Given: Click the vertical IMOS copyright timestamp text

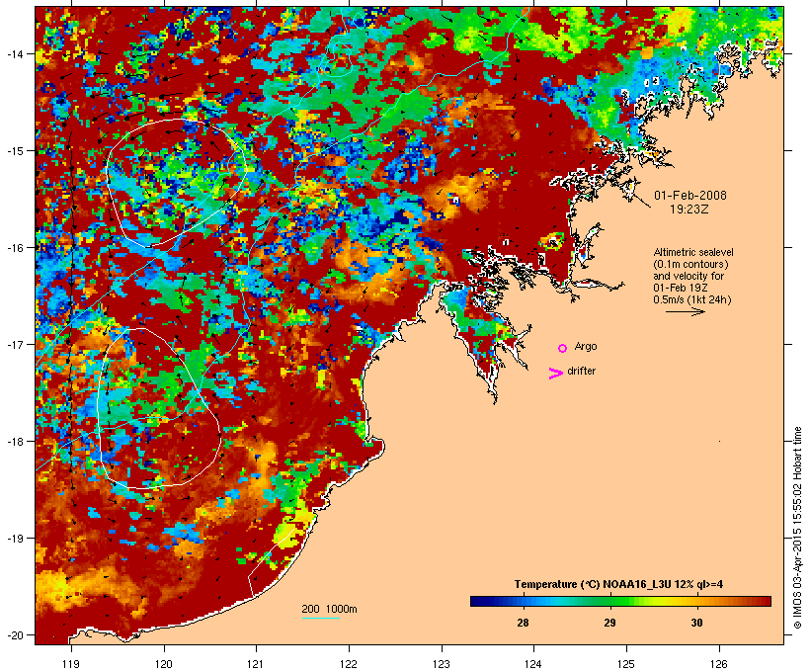Looking at the screenshot, I should point(797,528).
